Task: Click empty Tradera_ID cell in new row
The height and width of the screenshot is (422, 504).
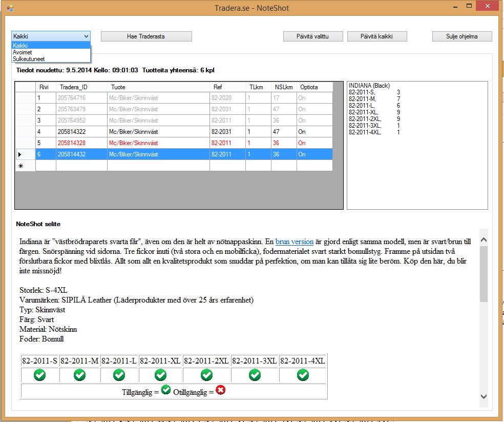Action: (x=81, y=166)
